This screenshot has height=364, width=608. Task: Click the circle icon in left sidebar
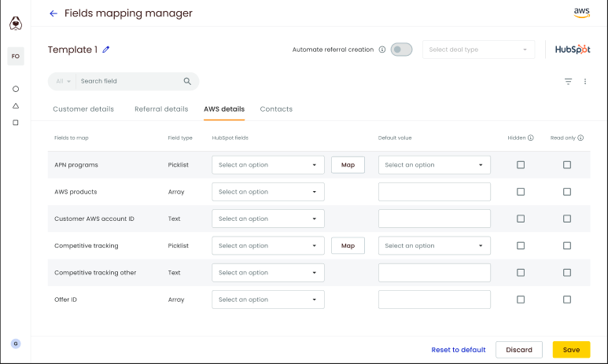(16, 89)
